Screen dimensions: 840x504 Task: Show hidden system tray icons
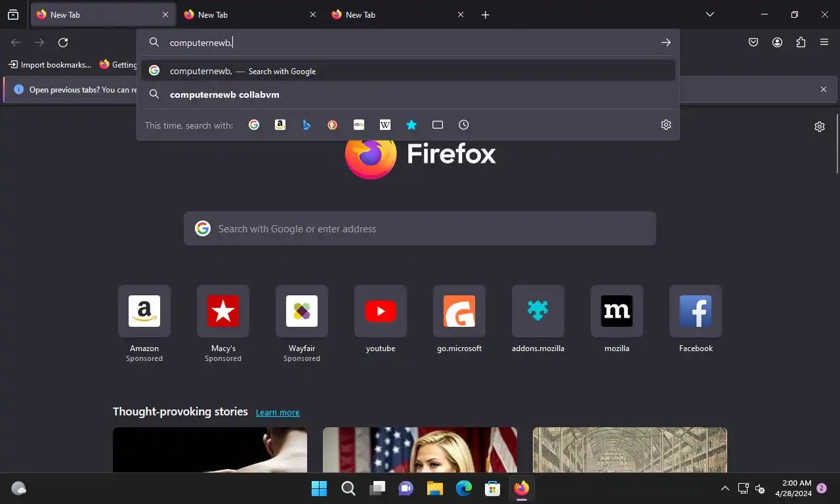[725, 488]
